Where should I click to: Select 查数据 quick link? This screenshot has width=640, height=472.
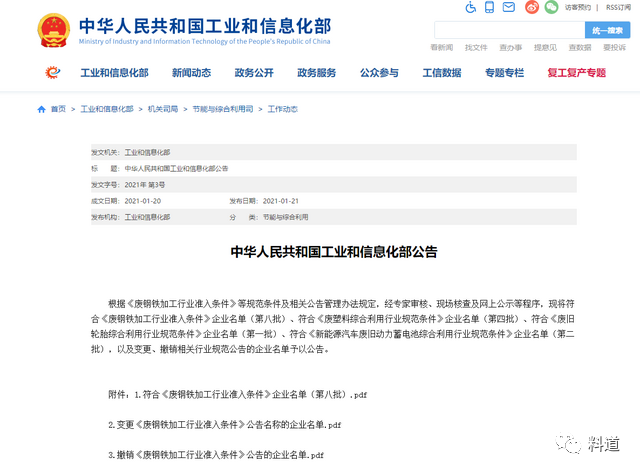coord(580,48)
